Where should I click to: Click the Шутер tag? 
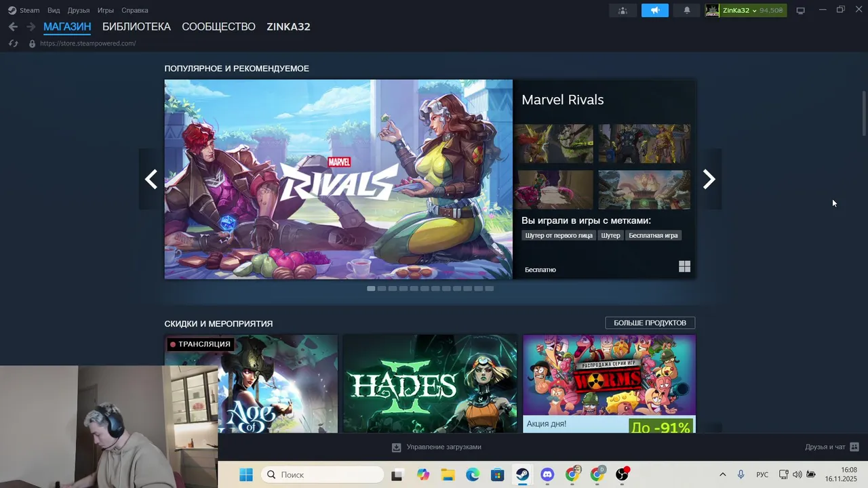610,235
